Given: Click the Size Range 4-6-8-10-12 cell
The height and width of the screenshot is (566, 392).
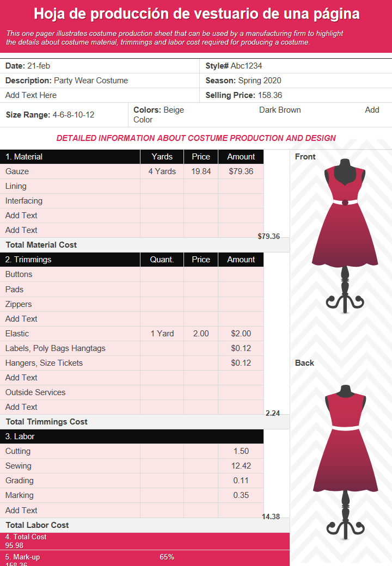Looking at the screenshot, I should 64,115.
